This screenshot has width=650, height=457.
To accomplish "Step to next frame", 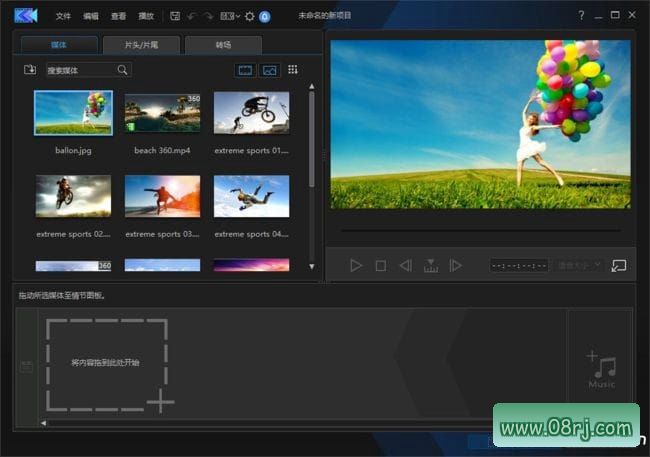I will click(x=456, y=265).
